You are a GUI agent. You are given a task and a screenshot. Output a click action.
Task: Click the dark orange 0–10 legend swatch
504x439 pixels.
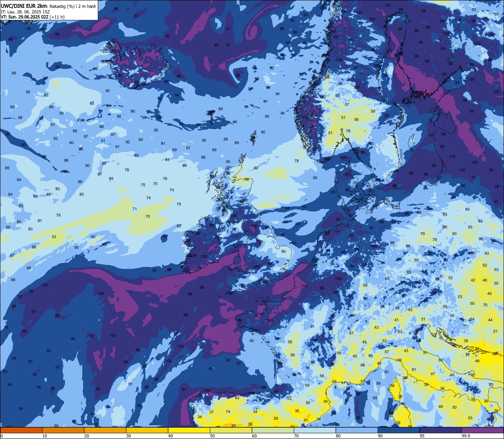pos(21,430)
